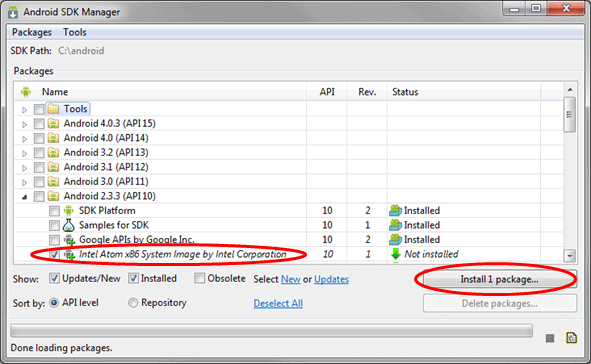Click the Deselect All link
Screen dimensions: 591x364
click(x=278, y=303)
